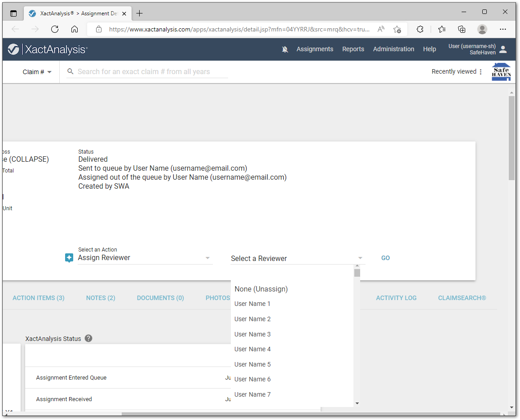520x420 pixels.
Task: Click the muted notifications bell icon
Action: click(285, 49)
